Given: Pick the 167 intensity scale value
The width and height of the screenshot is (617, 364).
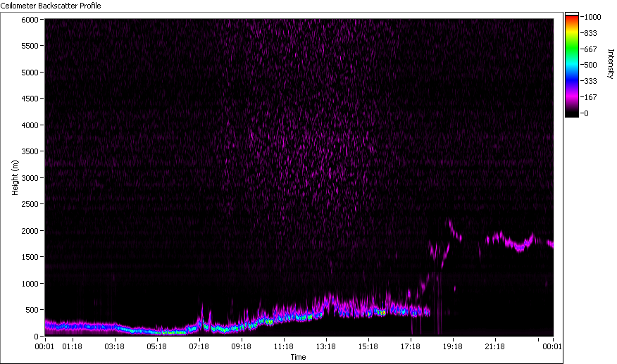Looking at the screenshot, I should [x=590, y=97].
